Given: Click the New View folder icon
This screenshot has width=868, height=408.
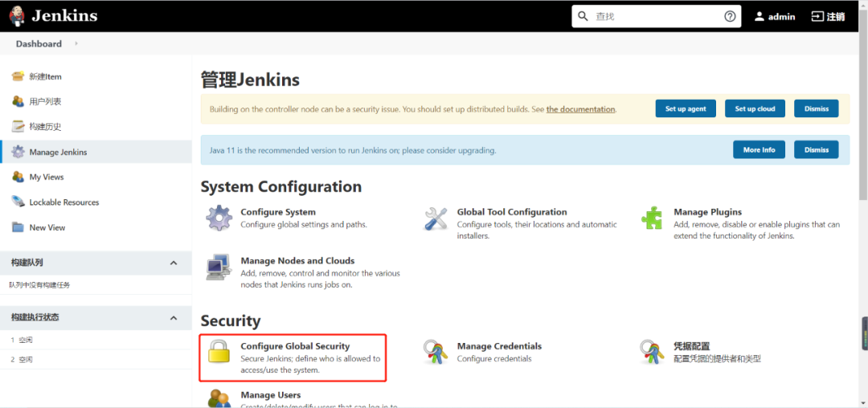Looking at the screenshot, I should (x=18, y=227).
